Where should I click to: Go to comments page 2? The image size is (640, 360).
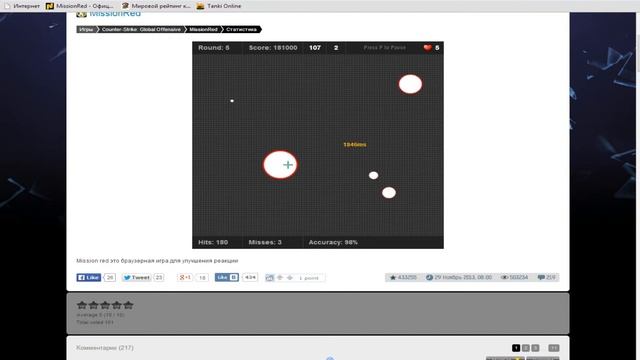click(526, 348)
